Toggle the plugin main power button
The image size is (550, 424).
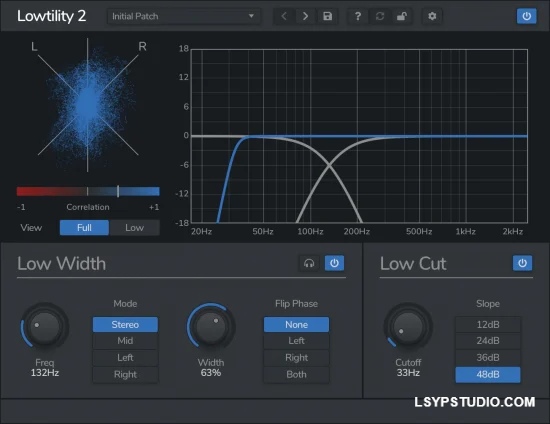tap(526, 16)
